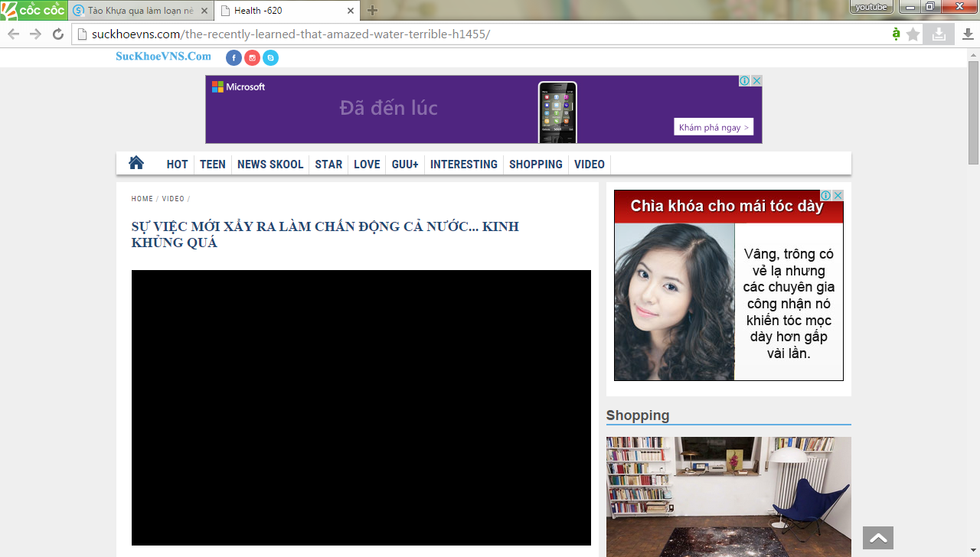Open the INTERESTING menu section

point(464,164)
